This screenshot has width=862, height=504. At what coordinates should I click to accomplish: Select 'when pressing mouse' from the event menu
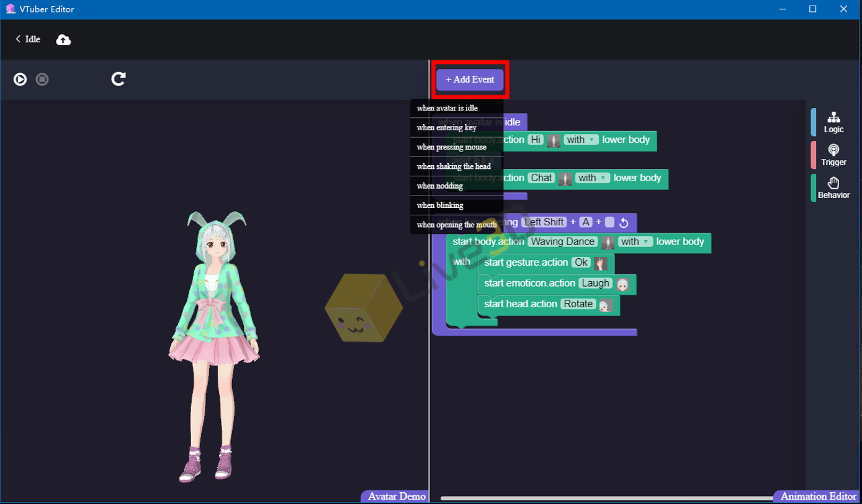[452, 146]
